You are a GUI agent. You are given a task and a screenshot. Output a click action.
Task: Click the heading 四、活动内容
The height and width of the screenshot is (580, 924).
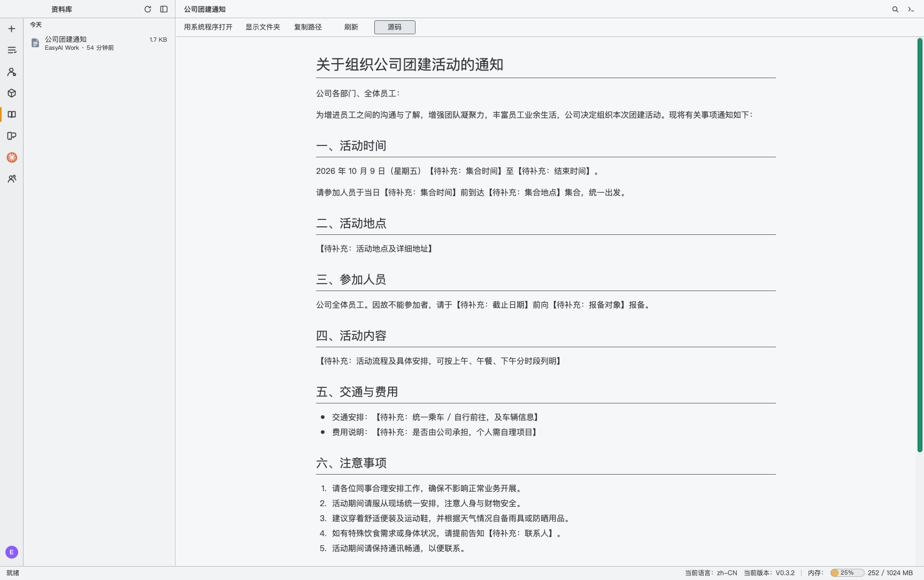[351, 335]
